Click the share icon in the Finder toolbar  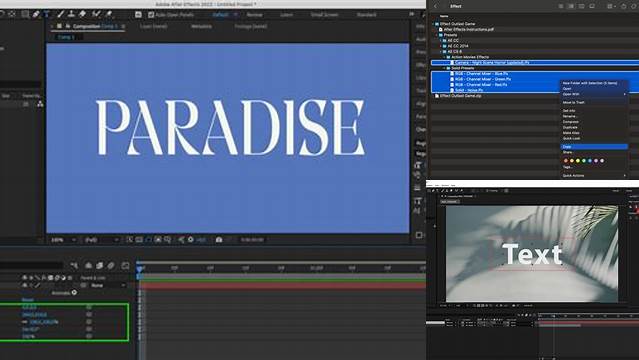623,6
